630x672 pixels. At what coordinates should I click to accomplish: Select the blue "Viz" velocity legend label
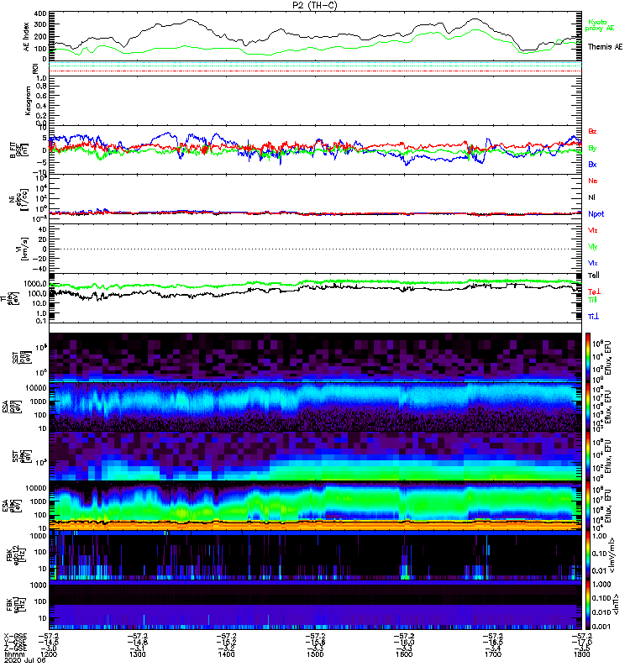pyautogui.click(x=593, y=263)
